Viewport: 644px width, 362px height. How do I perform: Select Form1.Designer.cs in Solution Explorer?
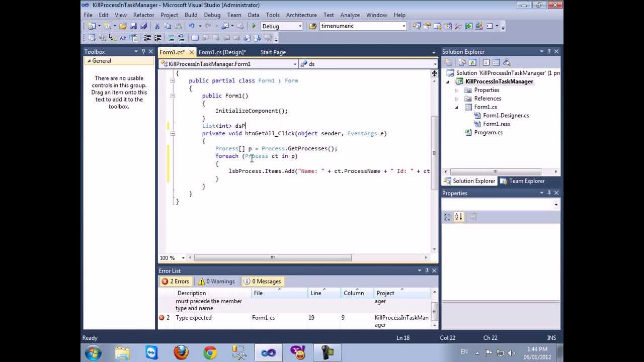tap(506, 116)
